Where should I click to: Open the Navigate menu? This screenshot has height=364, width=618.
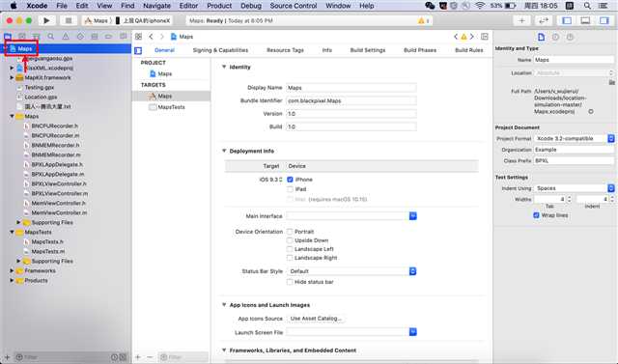point(156,6)
